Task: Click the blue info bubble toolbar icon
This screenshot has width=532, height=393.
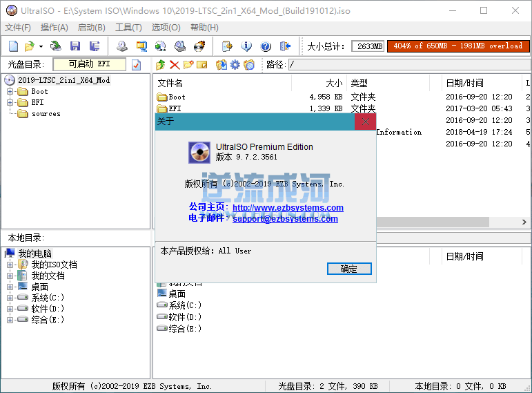Action: (x=246, y=46)
